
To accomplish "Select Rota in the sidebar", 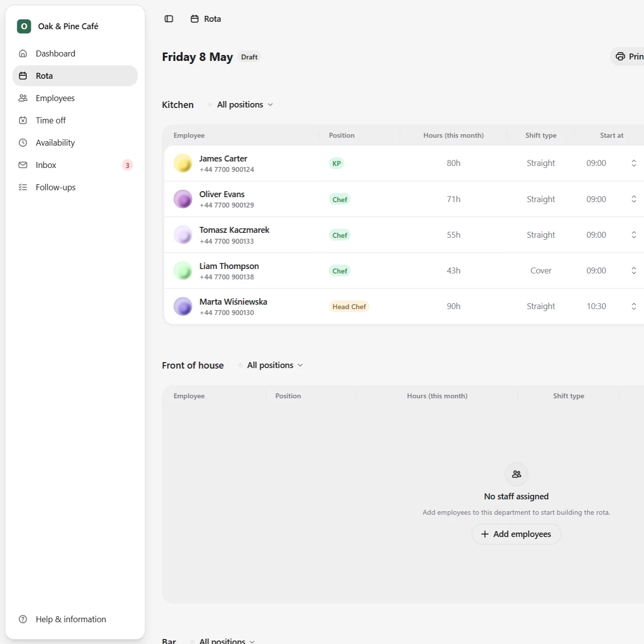I will tap(75, 76).
